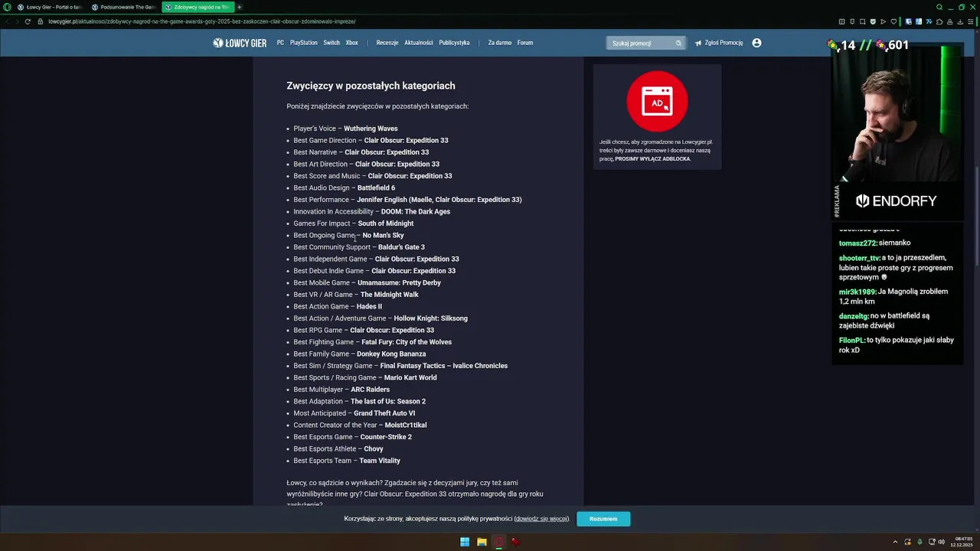
Task: Open a new browser tab with the plus button
Action: click(239, 7)
